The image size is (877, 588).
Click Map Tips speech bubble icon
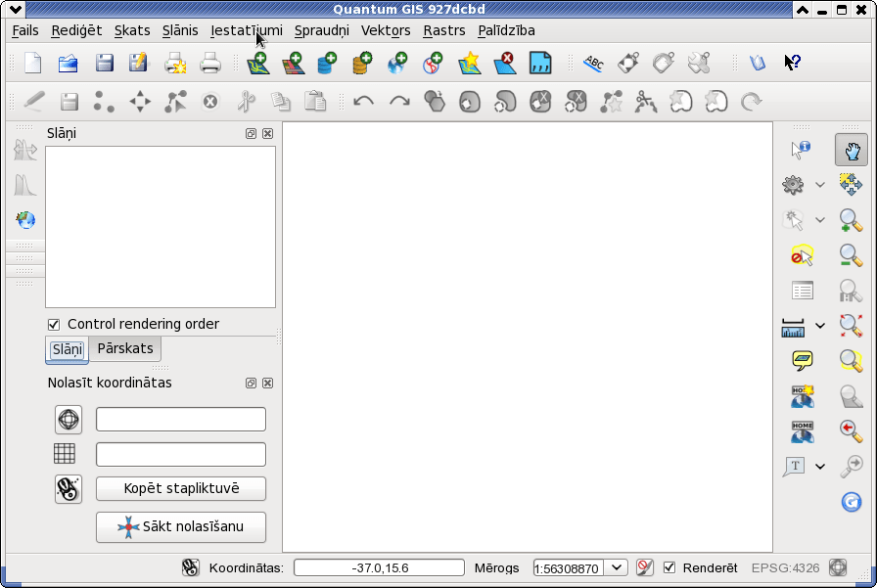click(803, 360)
